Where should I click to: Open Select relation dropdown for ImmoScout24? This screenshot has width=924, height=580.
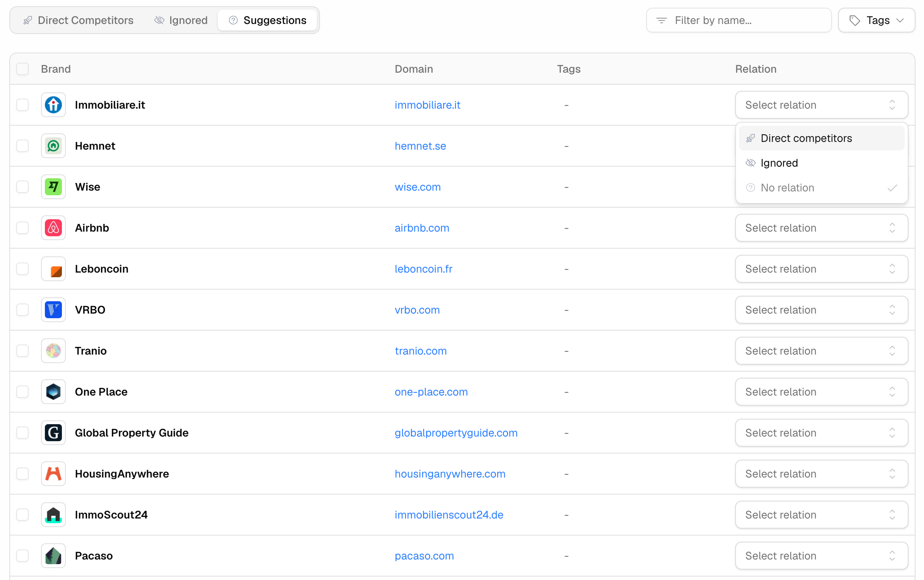click(x=821, y=515)
